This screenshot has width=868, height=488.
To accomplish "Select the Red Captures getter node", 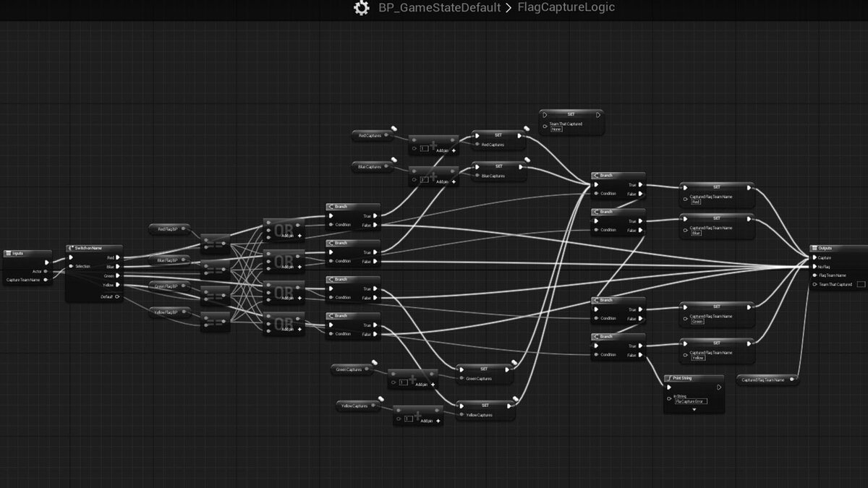I will click(x=372, y=134).
